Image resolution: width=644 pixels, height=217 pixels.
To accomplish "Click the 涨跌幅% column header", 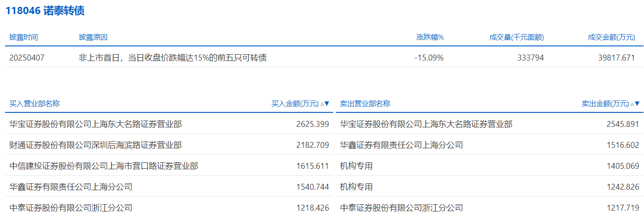I will (x=430, y=37).
